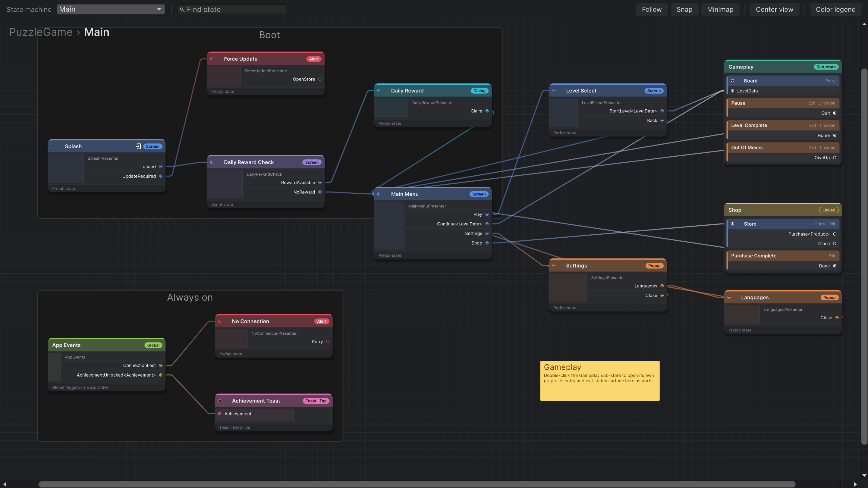Click the Shop output port on Main Menu
The height and width of the screenshot is (488, 868).
click(x=487, y=243)
